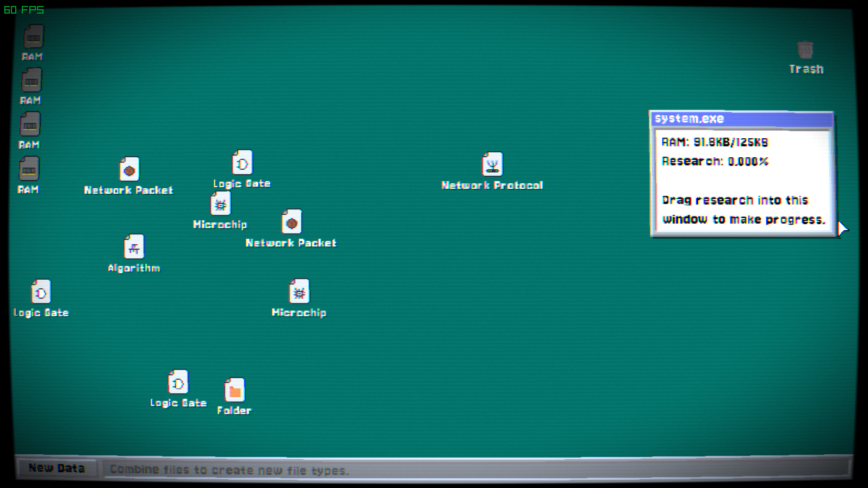The width and height of the screenshot is (868, 488).
Task: Select the Logic Gate file below the RAM icons
Action: (x=41, y=292)
